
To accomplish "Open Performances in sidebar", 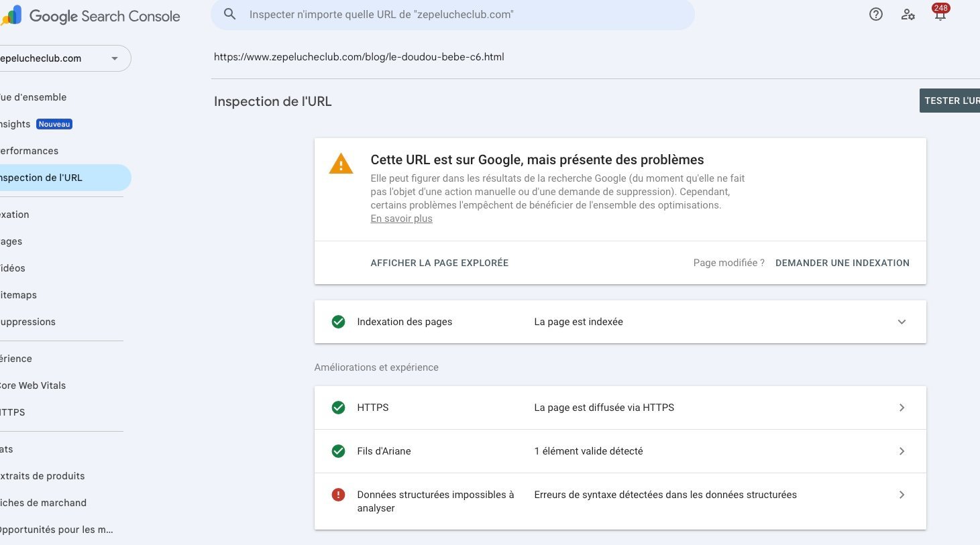I will (30, 151).
